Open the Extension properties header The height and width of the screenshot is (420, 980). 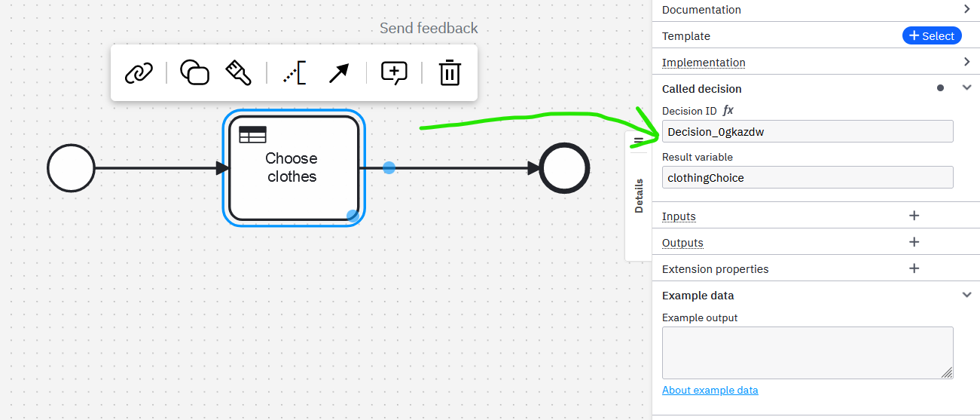pos(716,269)
